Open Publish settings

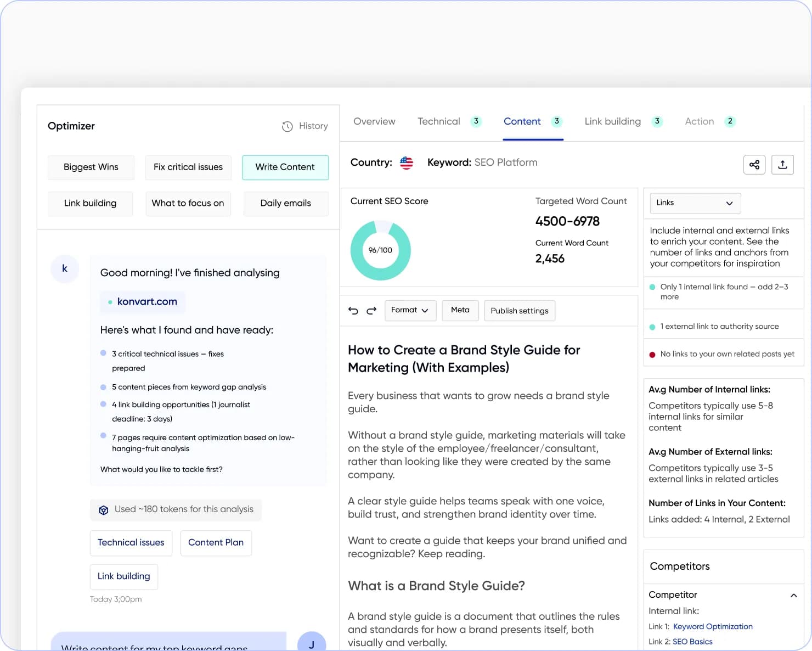(520, 311)
